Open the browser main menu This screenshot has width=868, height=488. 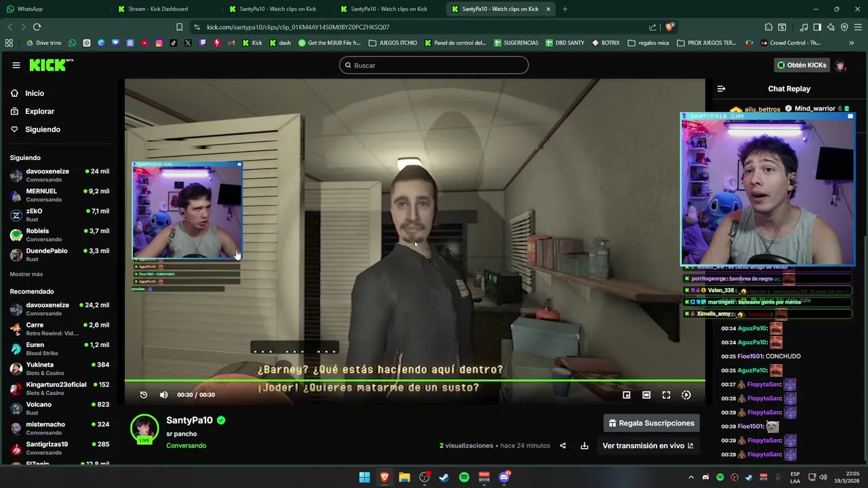pos(858,27)
